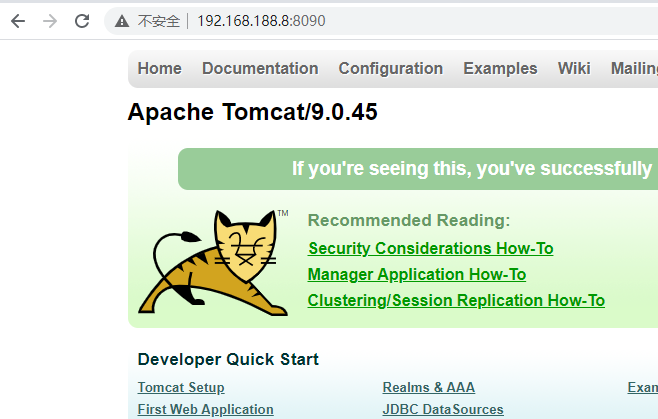Open Manager Application How-To link
The image size is (658, 419).
417,274
